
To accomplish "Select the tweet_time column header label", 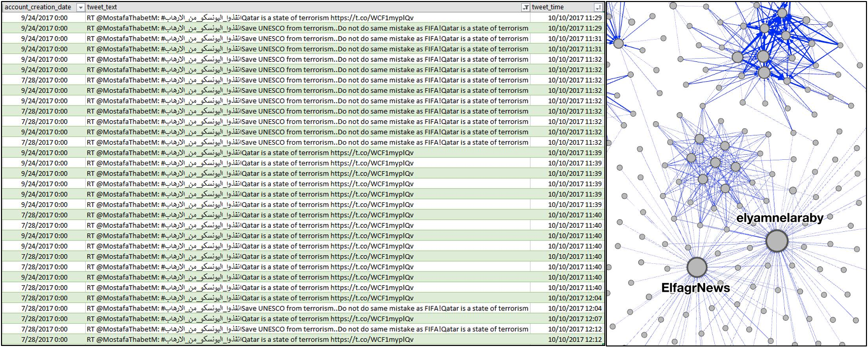I will tap(548, 7).
